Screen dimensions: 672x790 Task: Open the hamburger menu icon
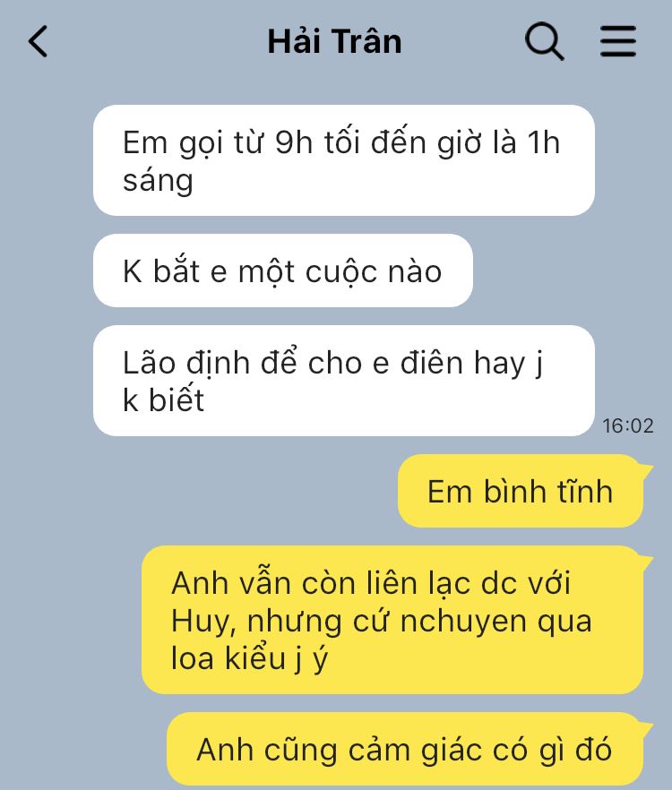tap(618, 41)
